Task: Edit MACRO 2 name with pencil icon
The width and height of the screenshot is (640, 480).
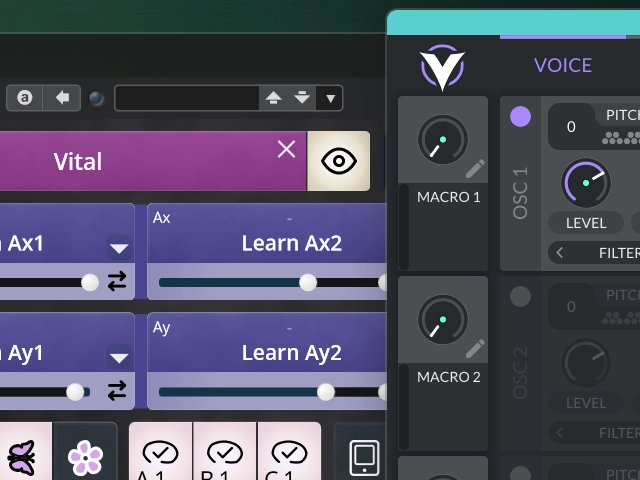Action: pyautogui.click(x=475, y=349)
